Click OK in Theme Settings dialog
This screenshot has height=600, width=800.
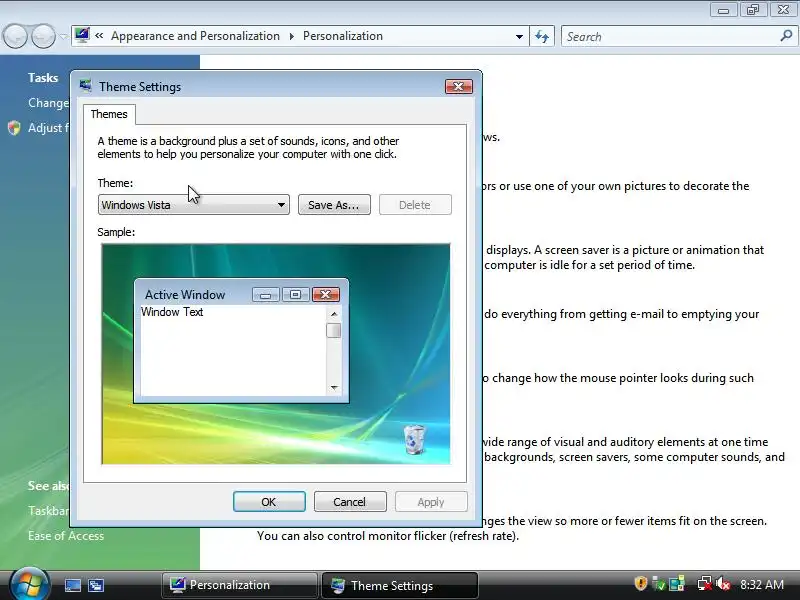tap(269, 502)
